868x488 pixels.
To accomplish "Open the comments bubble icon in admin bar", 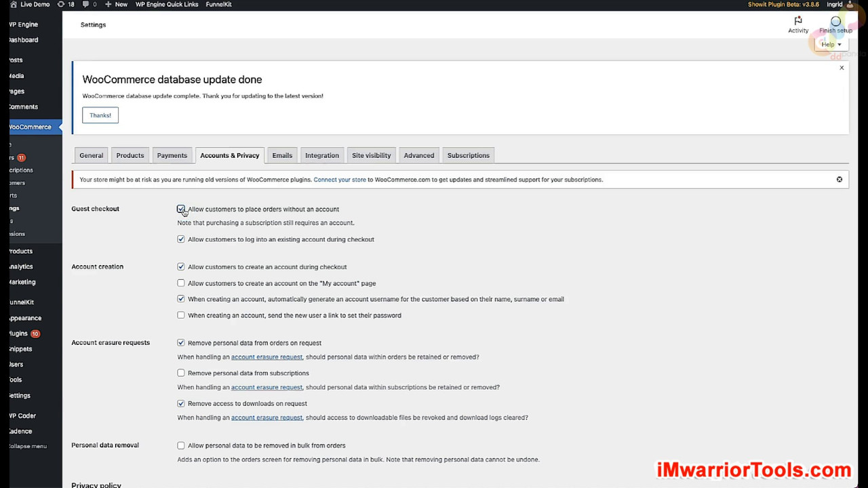I will [x=85, y=4].
